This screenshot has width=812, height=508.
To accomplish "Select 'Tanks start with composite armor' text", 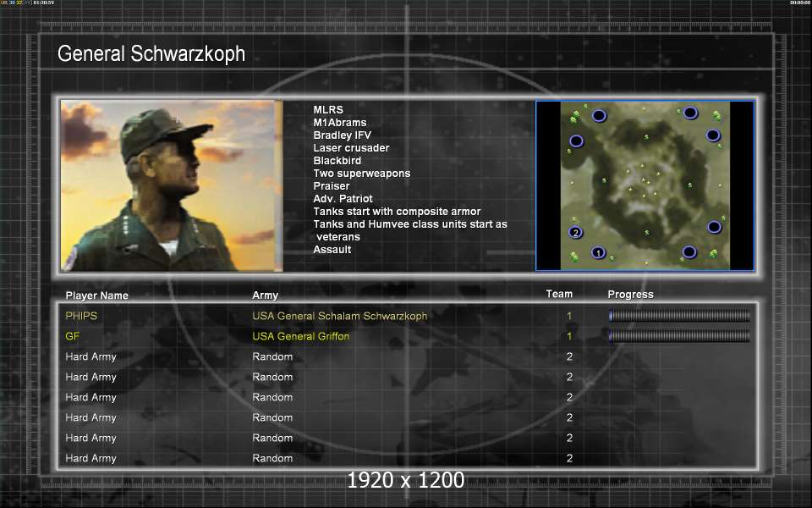I will pyautogui.click(x=397, y=212).
